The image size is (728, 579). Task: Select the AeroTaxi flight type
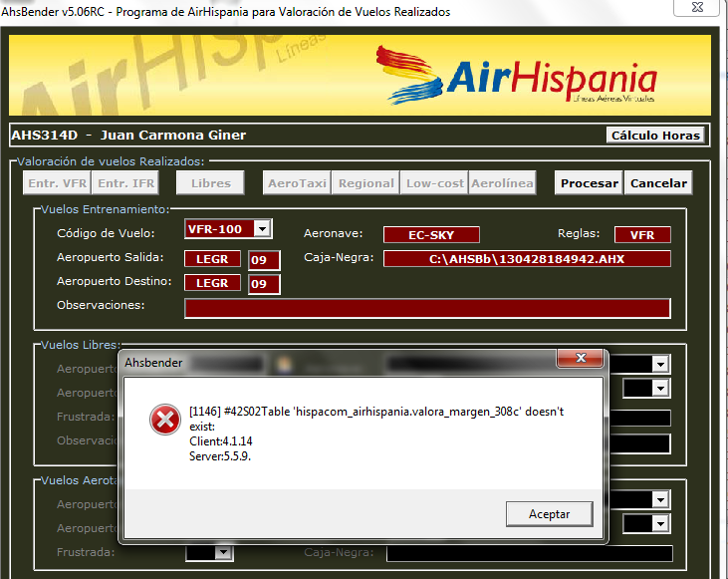click(x=297, y=183)
